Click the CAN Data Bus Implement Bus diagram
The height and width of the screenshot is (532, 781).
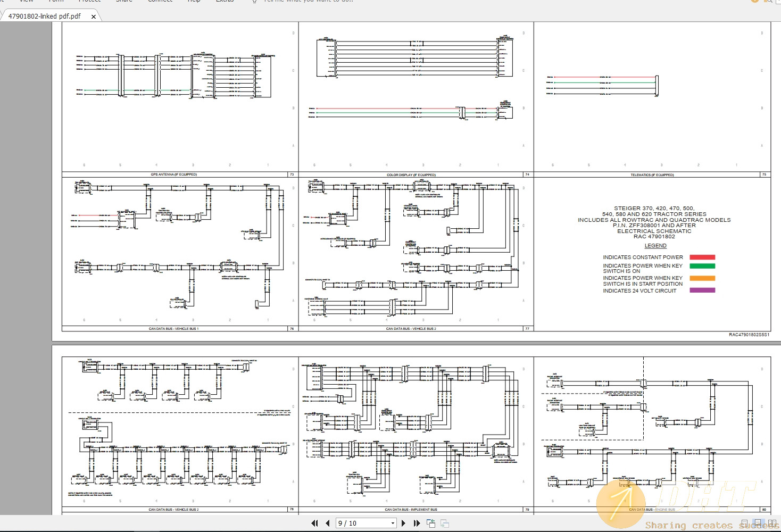click(411, 426)
